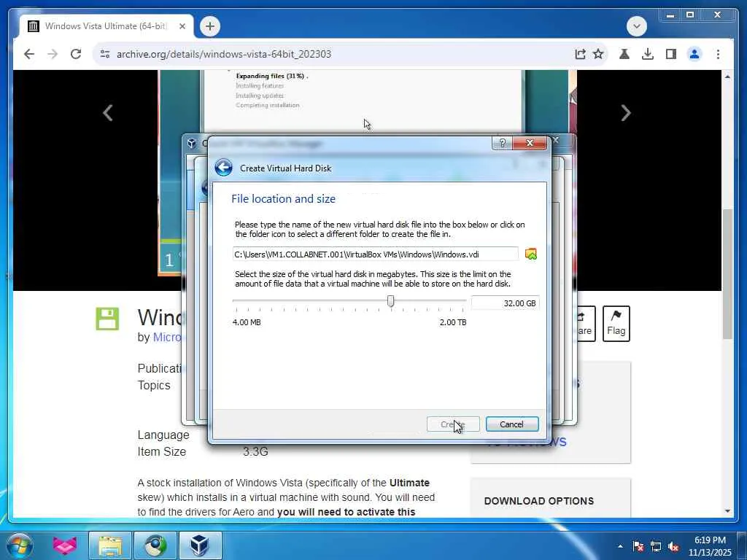
Task: Bookmark this page with star icon
Action: [x=598, y=54]
